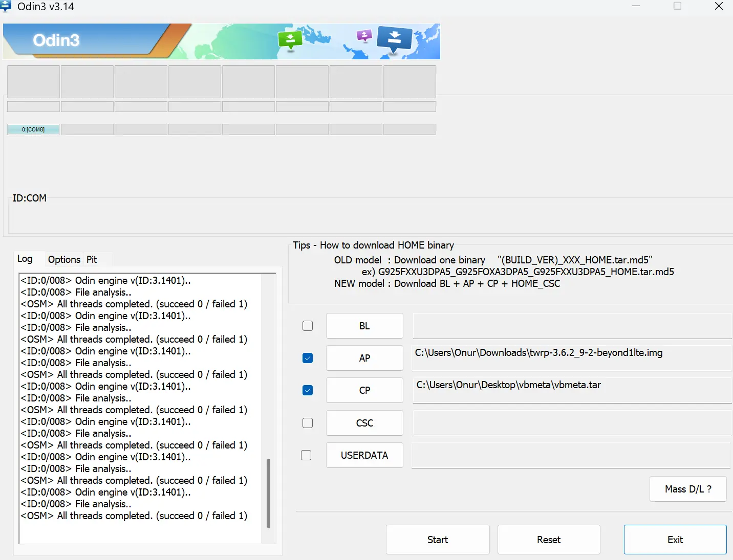The height and width of the screenshot is (560, 733).
Task: Click the last log line showing failed 1
Action: coord(134,516)
